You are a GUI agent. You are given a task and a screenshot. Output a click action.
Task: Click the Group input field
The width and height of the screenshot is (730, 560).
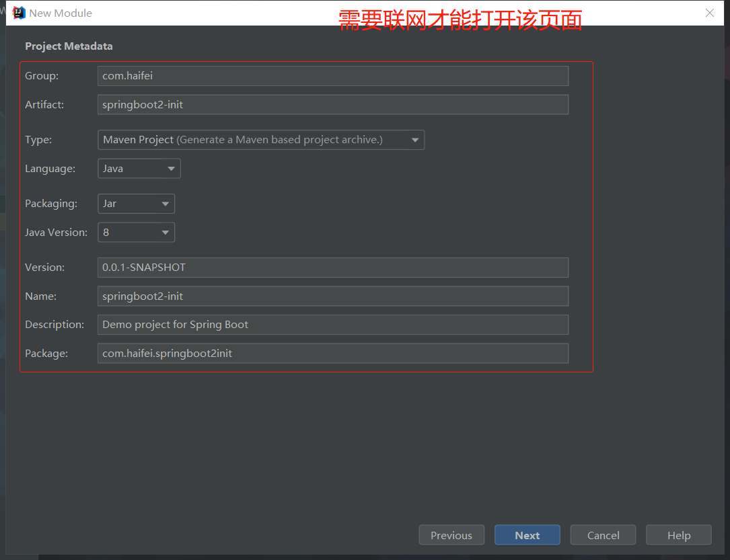333,76
